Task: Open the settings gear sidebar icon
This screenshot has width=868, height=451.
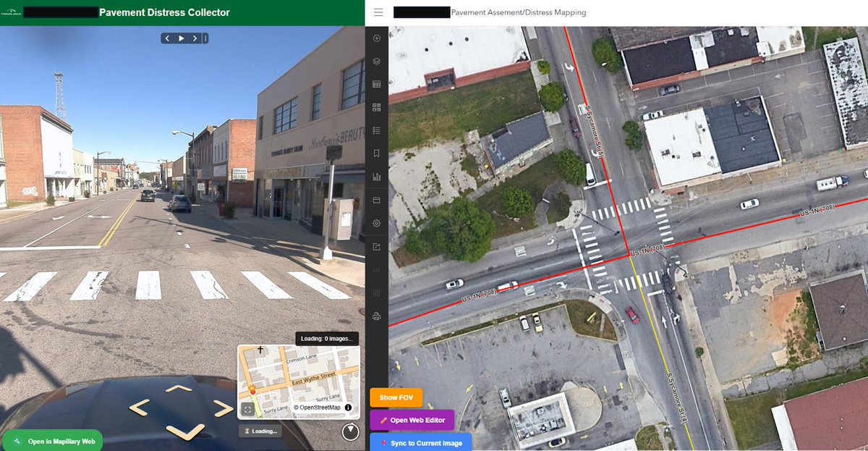Action: [x=376, y=224]
